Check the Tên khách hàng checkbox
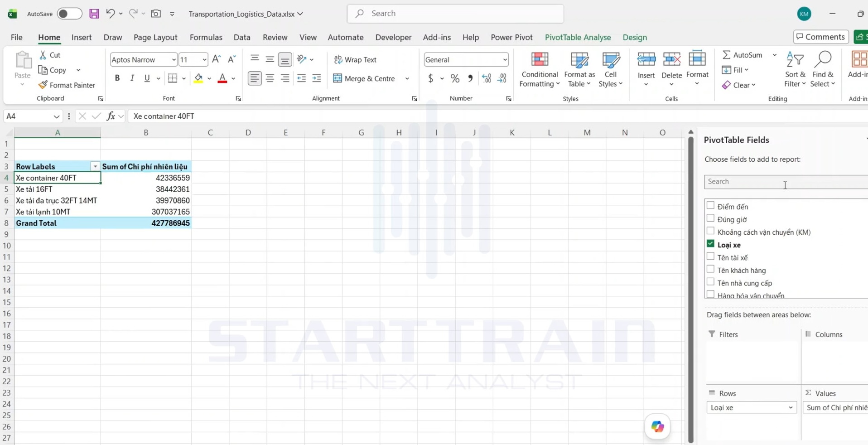The width and height of the screenshot is (868, 445). tap(710, 269)
